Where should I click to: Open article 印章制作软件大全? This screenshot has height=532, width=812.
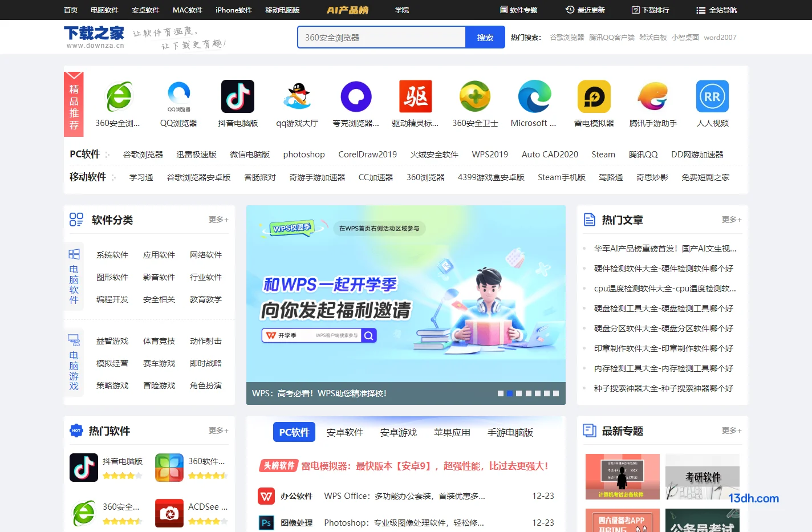(x=664, y=348)
